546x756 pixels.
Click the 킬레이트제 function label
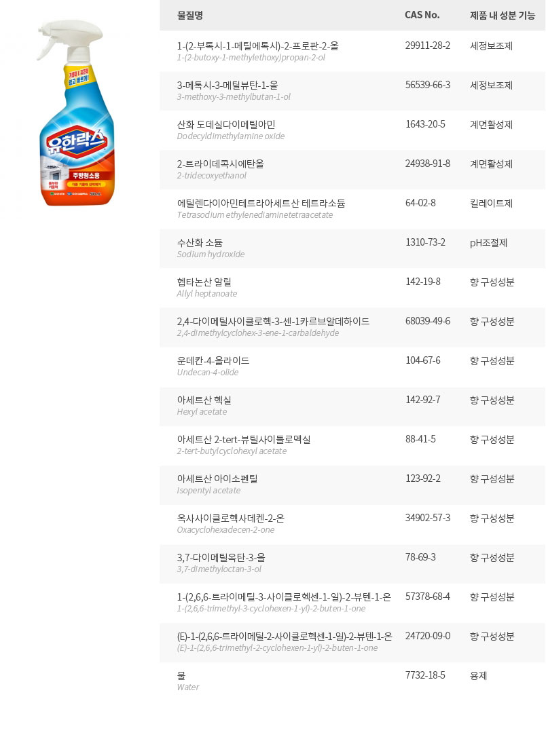(x=491, y=203)
